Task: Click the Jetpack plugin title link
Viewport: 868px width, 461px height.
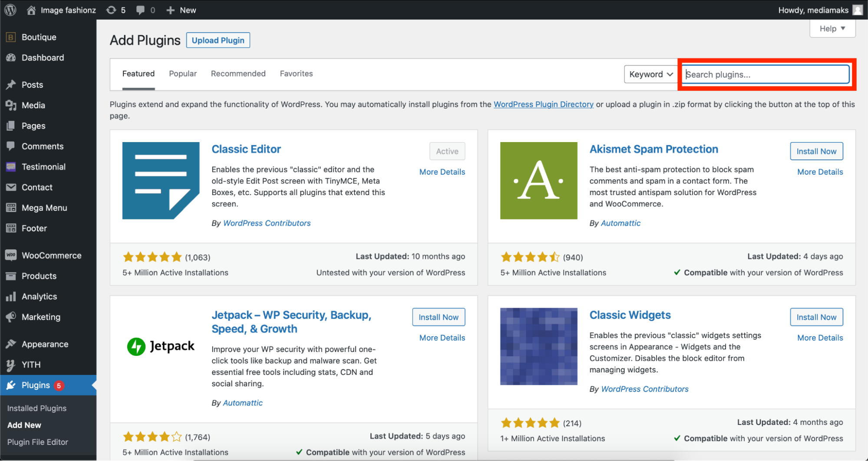Action: pos(291,322)
